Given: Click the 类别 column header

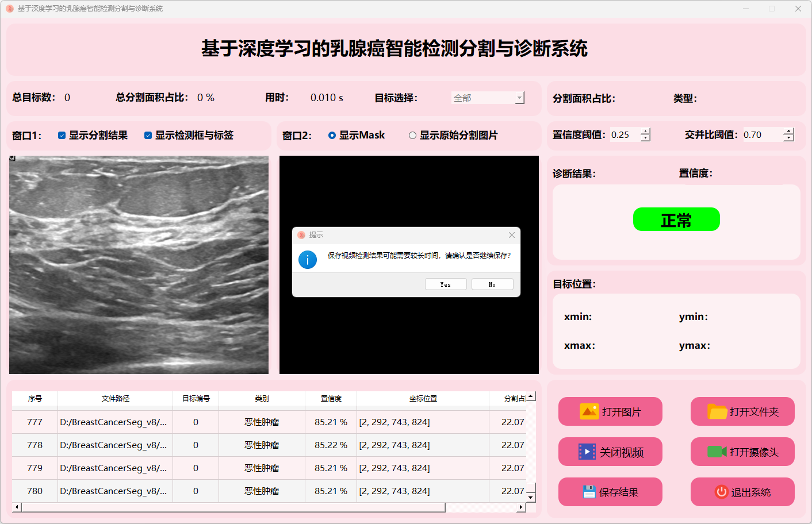Looking at the screenshot, I should 262,399.
